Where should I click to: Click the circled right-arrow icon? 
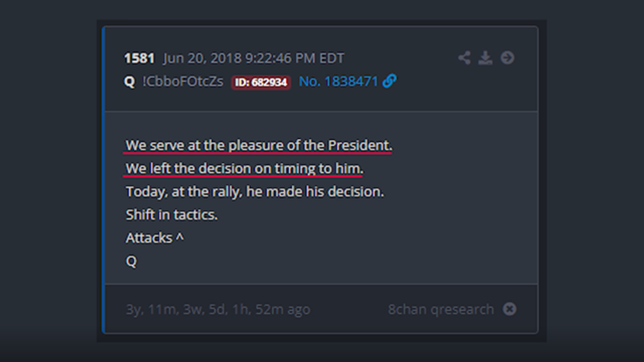click(x=507, y=58)
